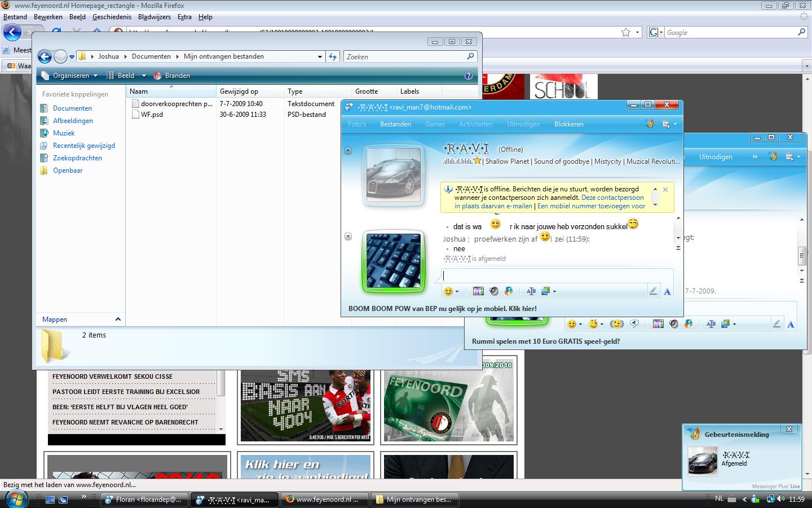812x508 pixels.
Task: Send a voice clip in RAVI chat
Action: (x=494, y=291)
